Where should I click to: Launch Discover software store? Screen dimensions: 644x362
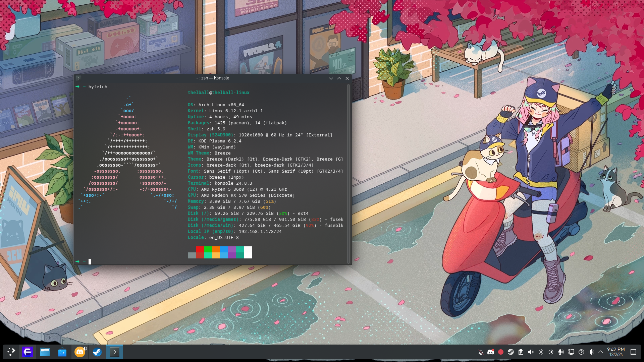[62, 352]
